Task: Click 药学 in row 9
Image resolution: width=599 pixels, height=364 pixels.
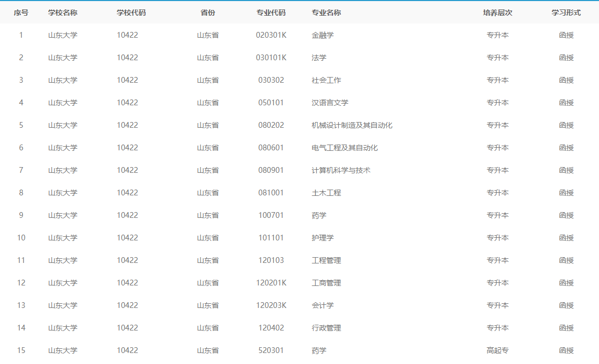Action: 319,215
